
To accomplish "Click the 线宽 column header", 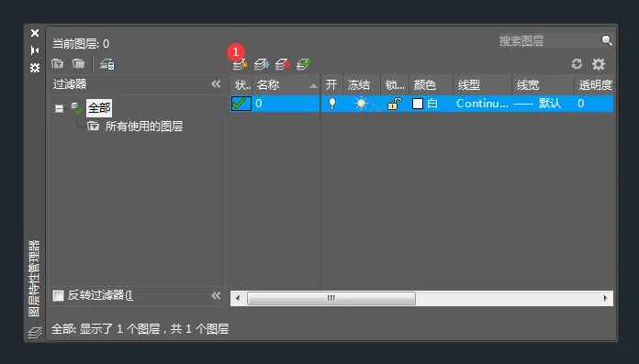I will coord(543,84).
